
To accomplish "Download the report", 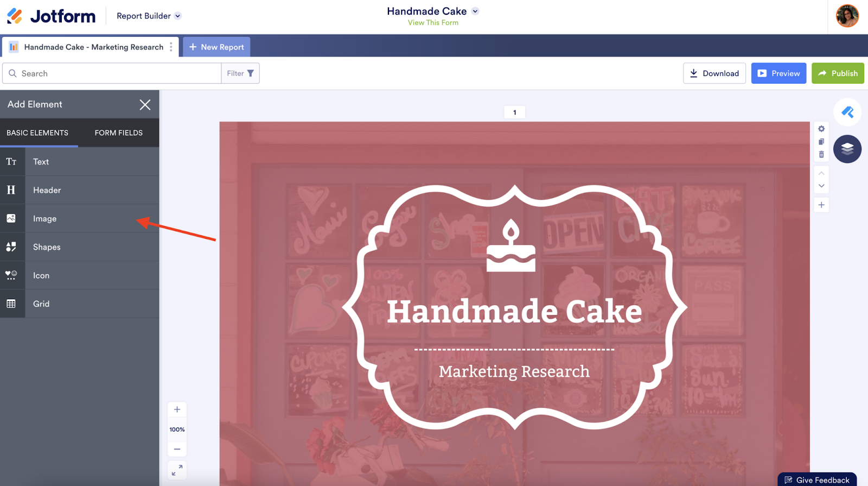I will 714,73.
